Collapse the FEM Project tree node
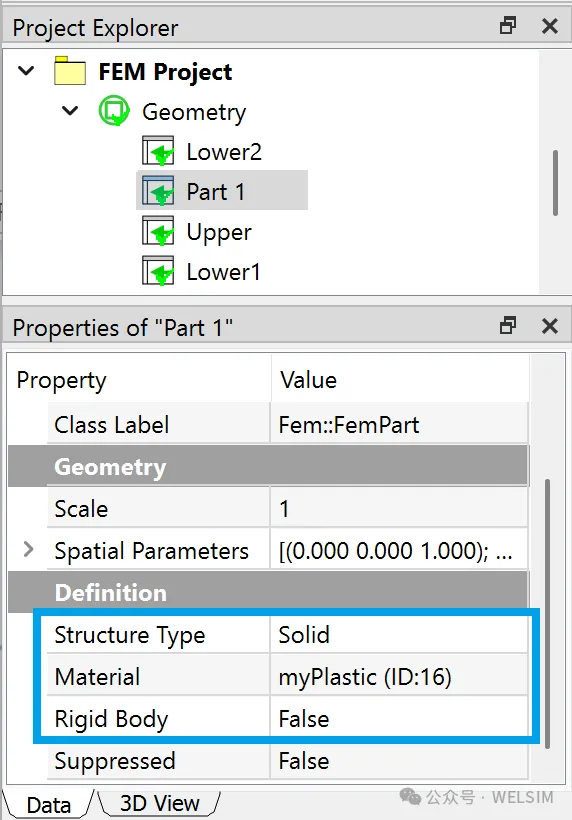572x820 pixels. click(x=26, y=70)
